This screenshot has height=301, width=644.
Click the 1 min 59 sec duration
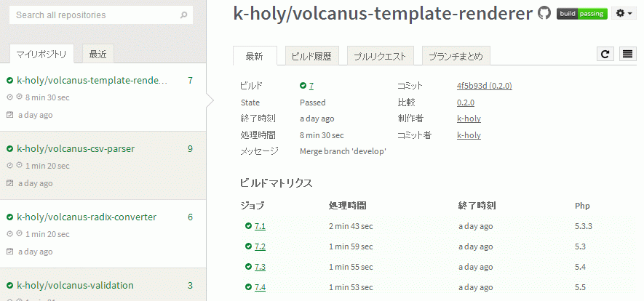pyautogui.click(x=351, y=246)
